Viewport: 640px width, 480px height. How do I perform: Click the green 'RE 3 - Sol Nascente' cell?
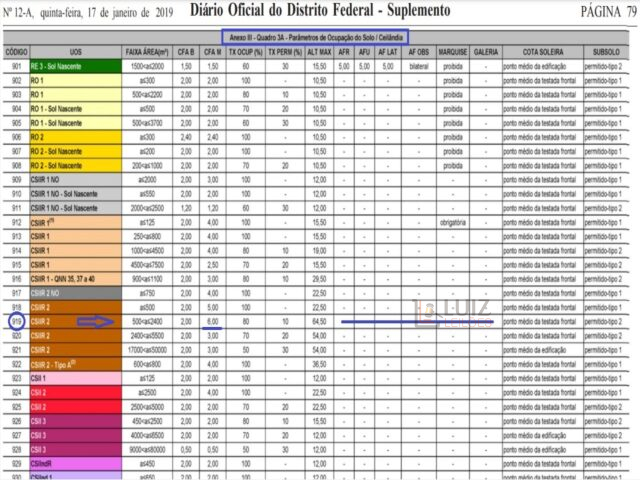(x=76, y=67)
